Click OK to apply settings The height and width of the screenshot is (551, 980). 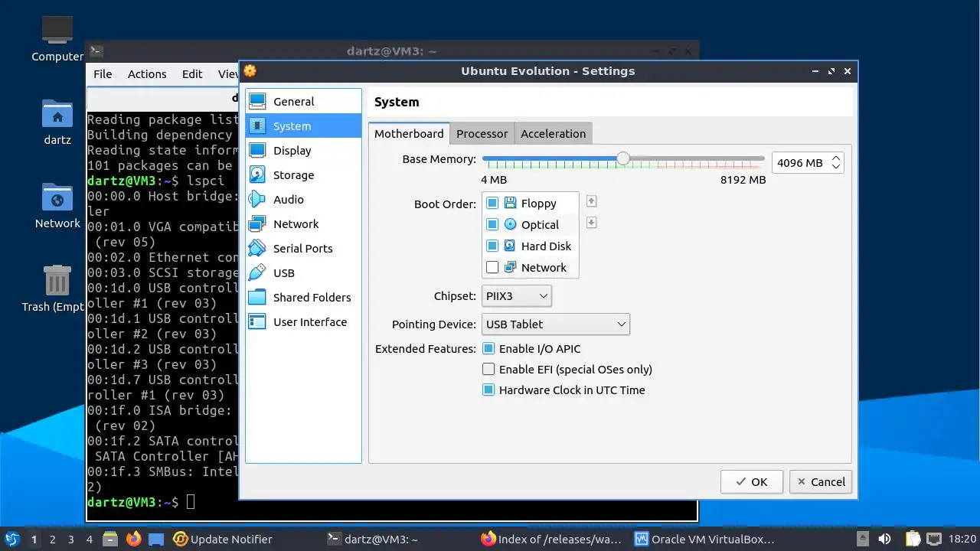pyautogui.click(x=751, y=482)
